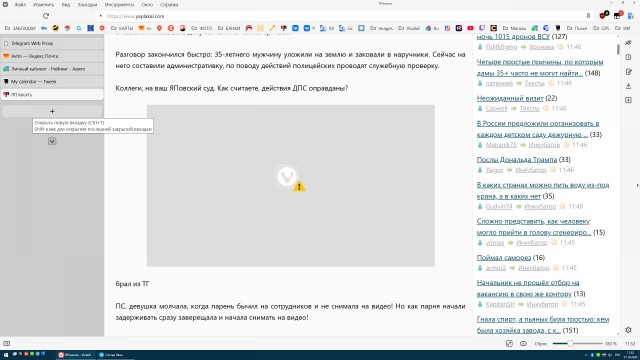Open 'Поймал саморез' topic link

(x=504, y=258)
